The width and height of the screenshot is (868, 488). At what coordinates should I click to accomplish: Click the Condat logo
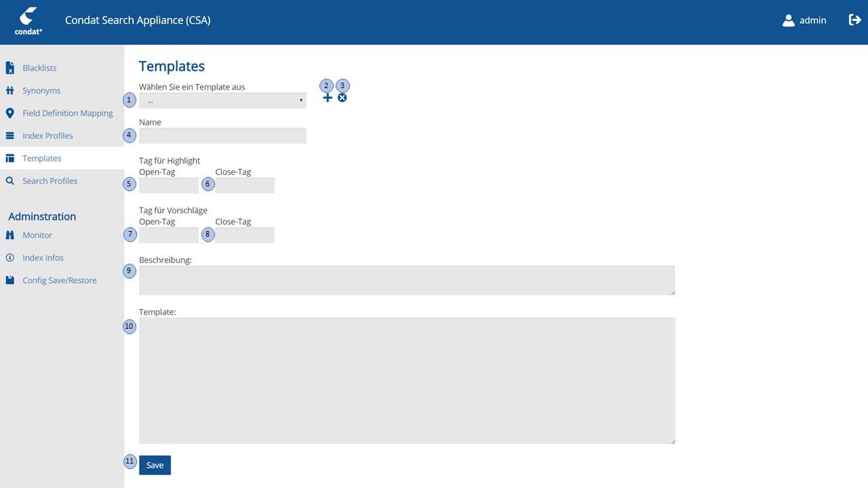(28, 21)
